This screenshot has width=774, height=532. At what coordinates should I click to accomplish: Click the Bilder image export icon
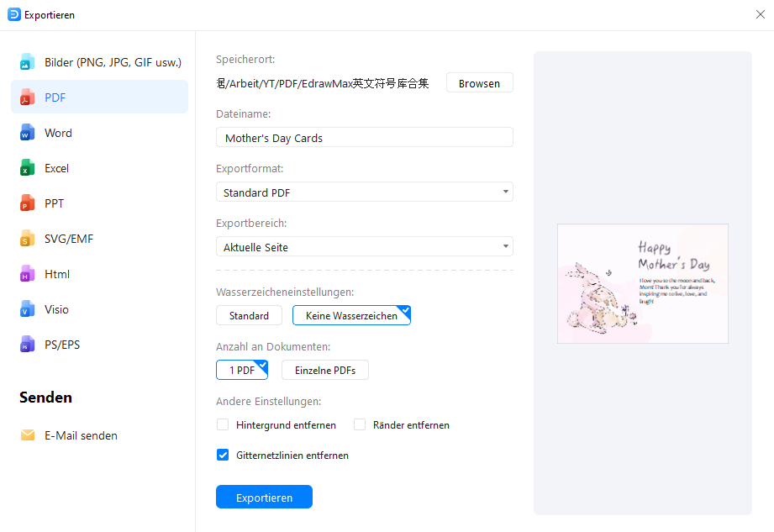(x=28, y=62)
